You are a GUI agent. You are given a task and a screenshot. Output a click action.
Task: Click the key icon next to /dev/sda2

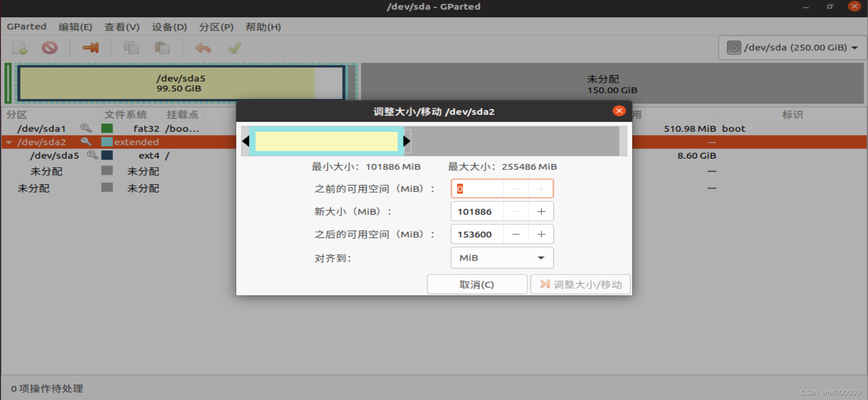point(86,141)
